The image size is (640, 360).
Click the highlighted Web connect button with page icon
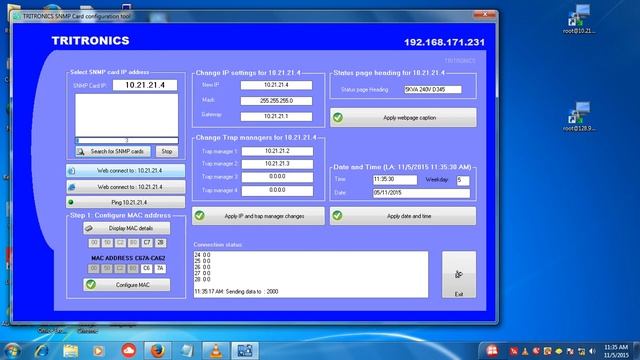(x=126, y=171)
